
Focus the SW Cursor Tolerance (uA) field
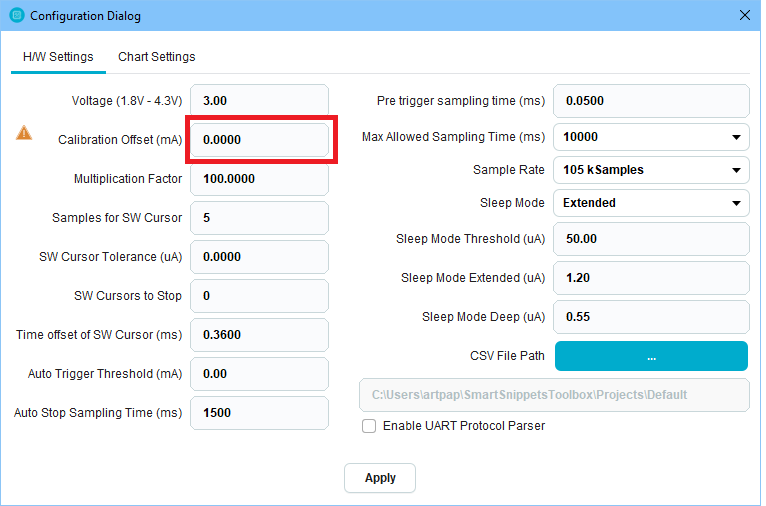(259, 257)
